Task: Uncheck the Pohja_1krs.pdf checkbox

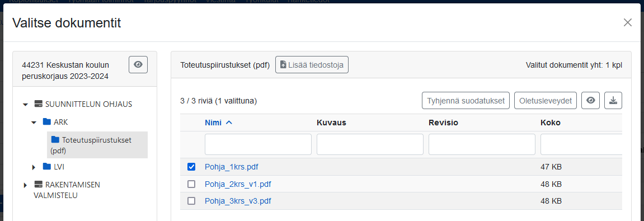Action: coord(191,167)
